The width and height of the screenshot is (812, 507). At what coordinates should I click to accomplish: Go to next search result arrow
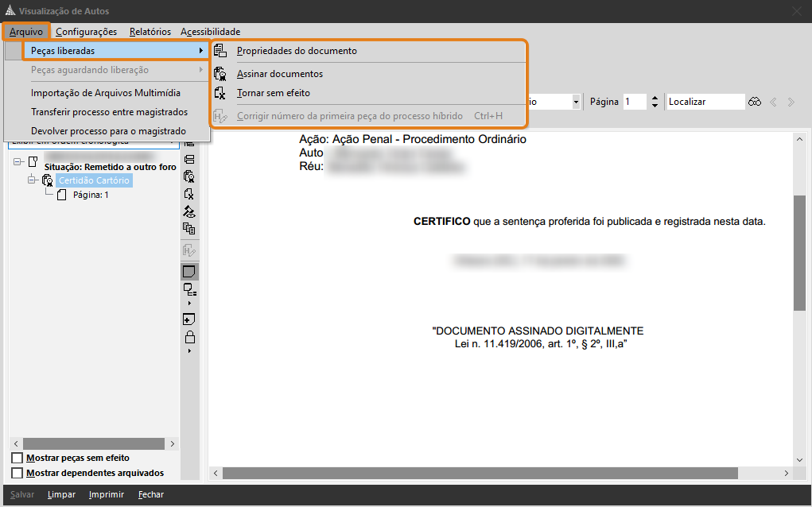(x=791, y=102)
